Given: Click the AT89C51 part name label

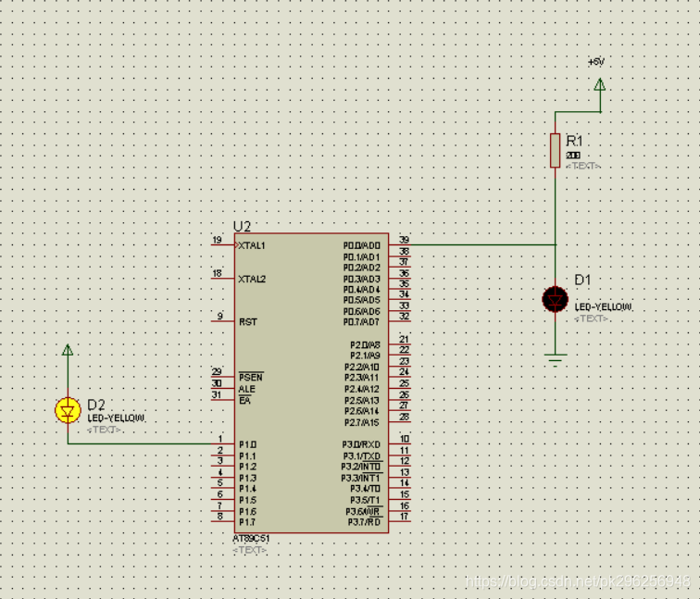Looking at the screenshot, I should [x=251, y=539].
